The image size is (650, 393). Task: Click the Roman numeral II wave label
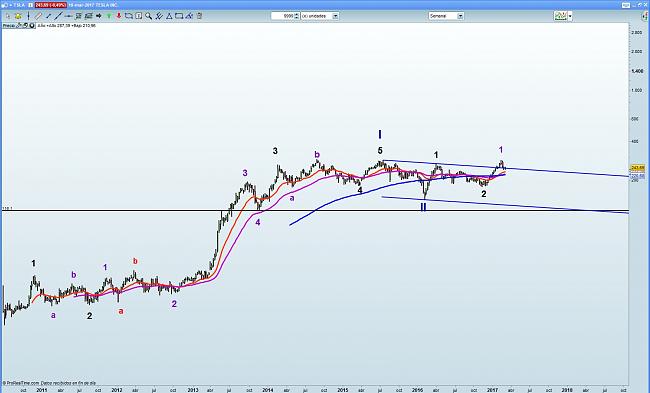[x=423, y=207]
